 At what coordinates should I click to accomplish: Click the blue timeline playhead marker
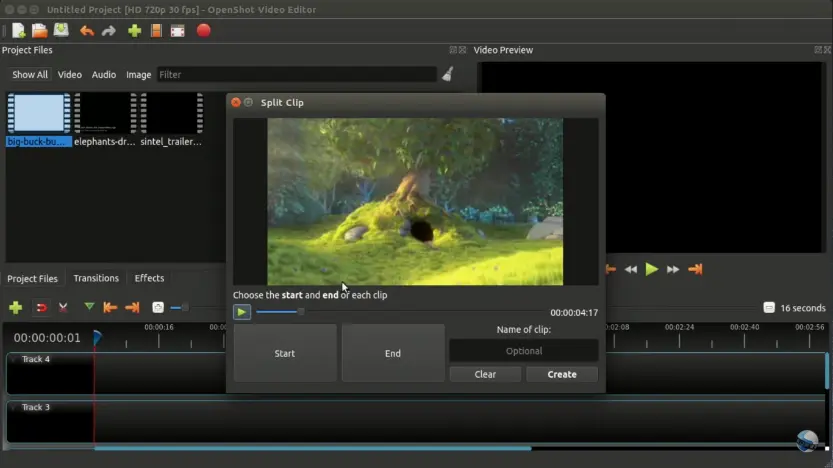tap(97, 337)
